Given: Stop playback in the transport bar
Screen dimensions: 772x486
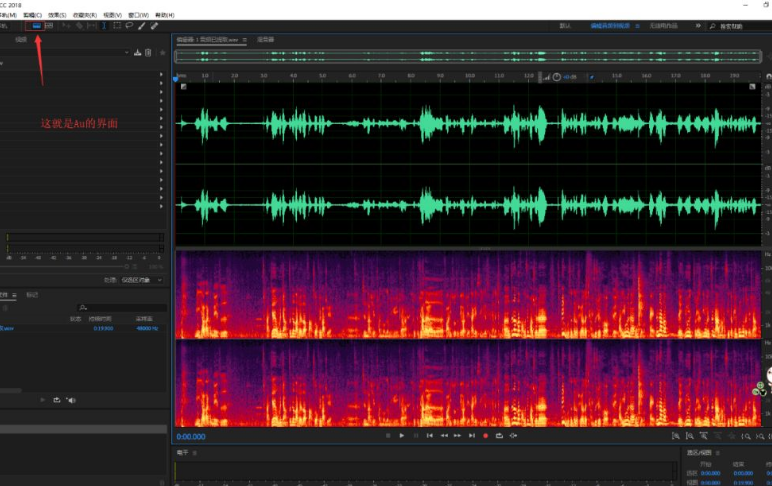Looking at the screenshot, I should click(x=388, y=436).
